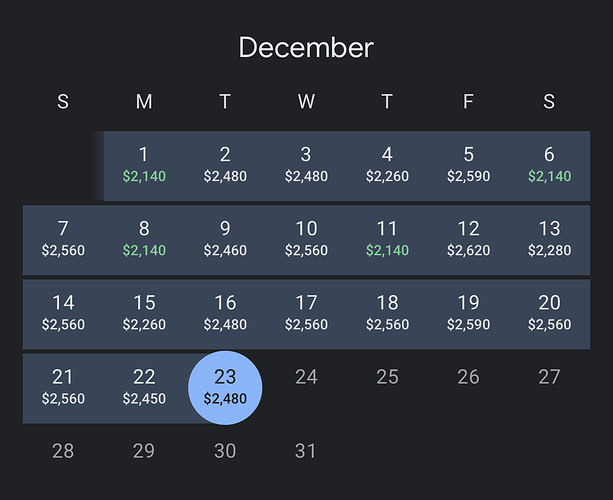Choose December 12 priced $2,620
Screen dimensions: 613x500
468,239
